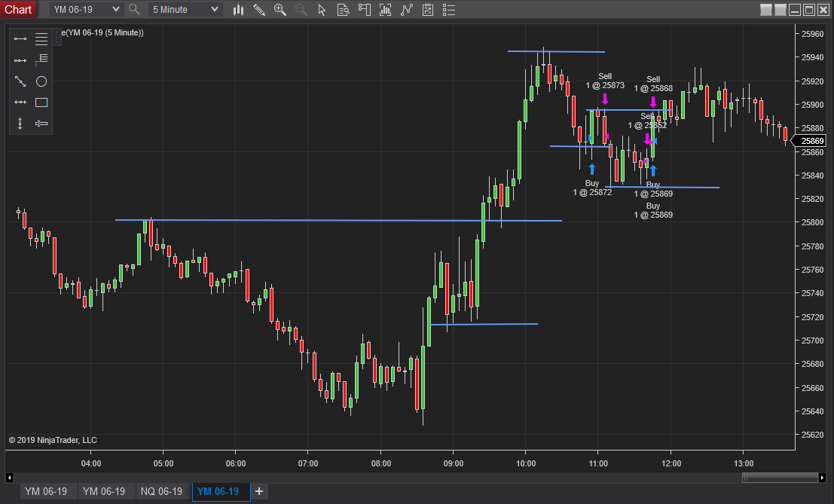The width and height of the screenshot is (834, 504).
Task: Click the magenta arrow under Sell 25873
Action: pyautogui.click(x=605, y=99)
